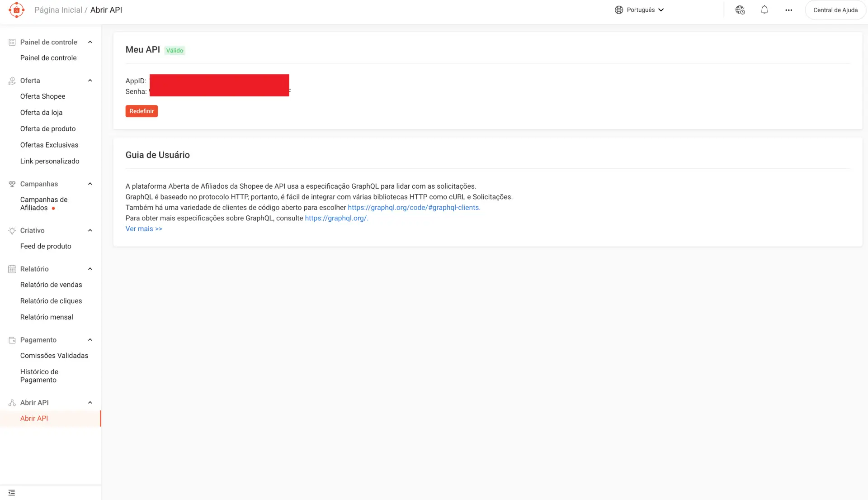Open the https://graphql.org/ link
Image resolution: width=868 pixels, height=500 pixels.
pos(337,218)
